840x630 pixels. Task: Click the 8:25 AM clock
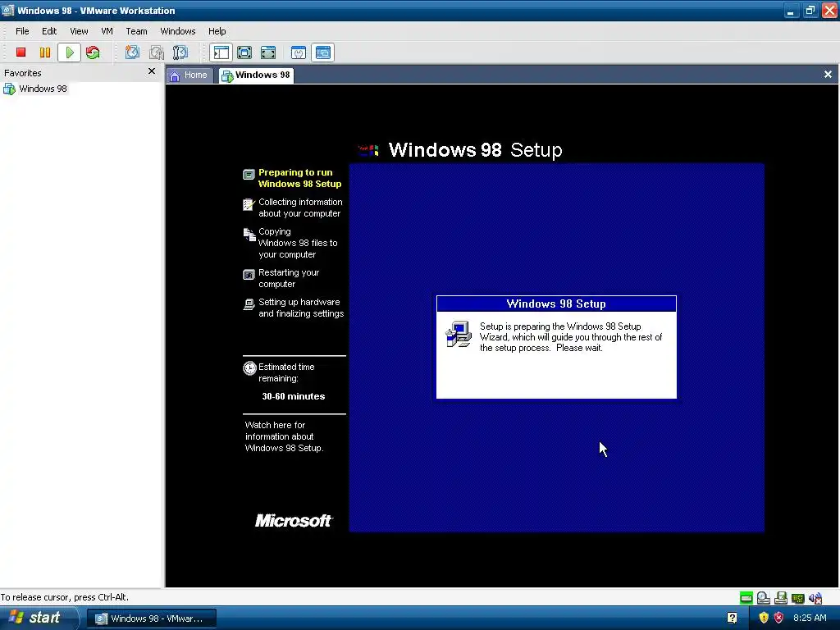[x=810, y=618]
